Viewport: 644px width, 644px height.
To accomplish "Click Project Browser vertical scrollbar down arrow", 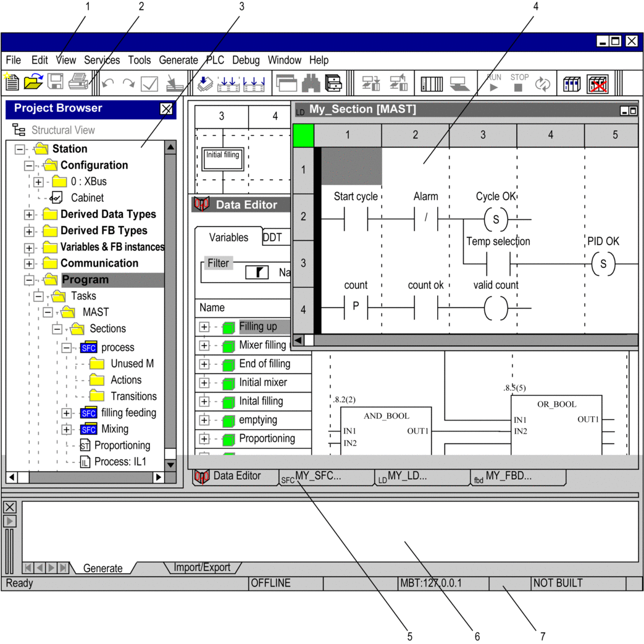I will [170, 465].
